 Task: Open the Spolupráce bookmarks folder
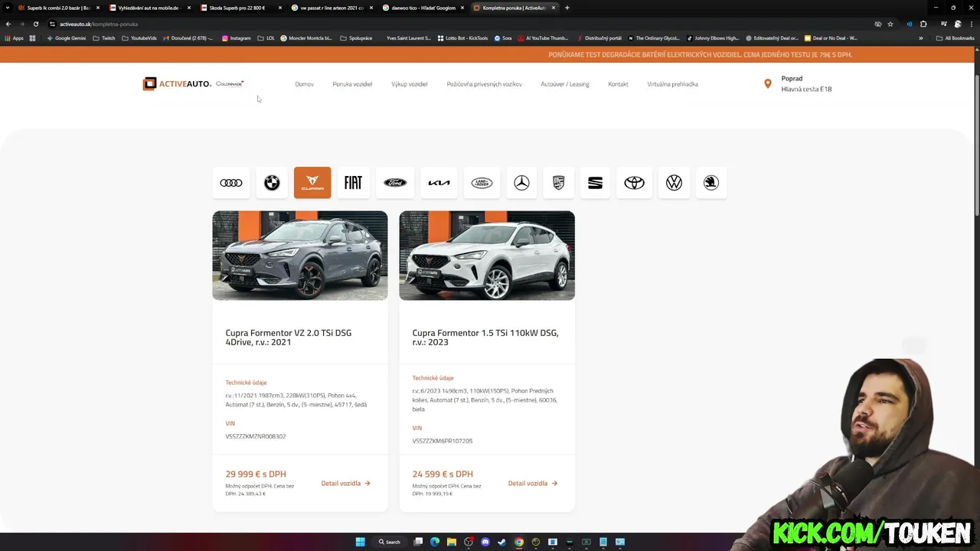coord(356,37)
